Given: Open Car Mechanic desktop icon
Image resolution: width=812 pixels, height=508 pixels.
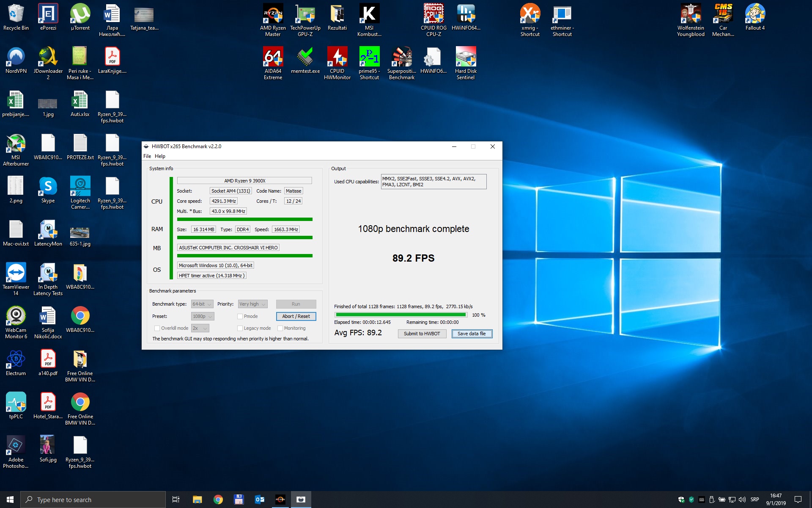Looking at the screenshot, I should click(723, 20).
